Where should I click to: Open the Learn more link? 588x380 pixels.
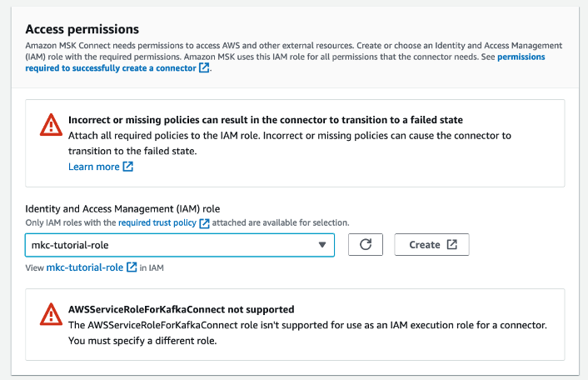pyautogui.click(x=93, y=167)
